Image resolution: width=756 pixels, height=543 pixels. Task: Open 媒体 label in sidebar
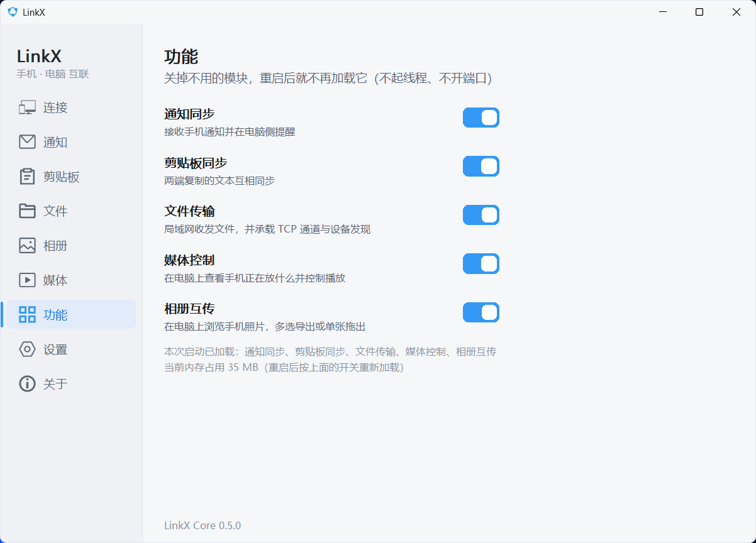click(55, 280)
